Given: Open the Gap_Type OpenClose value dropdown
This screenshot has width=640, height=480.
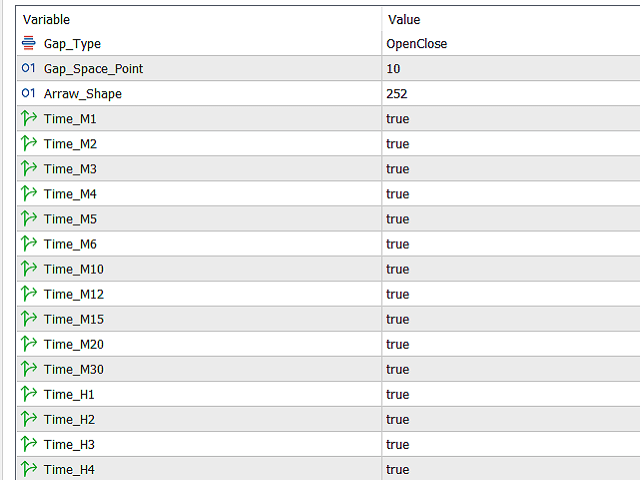Looking at the screenshot, I should point(417,44).
